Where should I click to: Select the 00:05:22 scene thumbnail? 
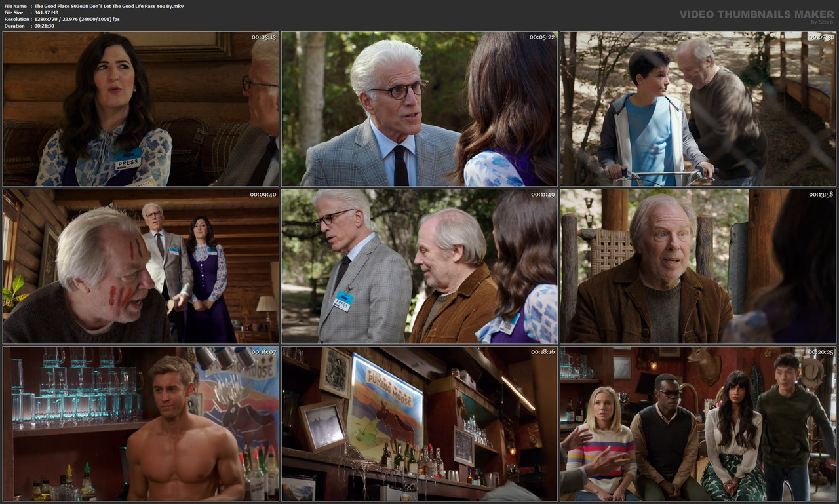419,107
